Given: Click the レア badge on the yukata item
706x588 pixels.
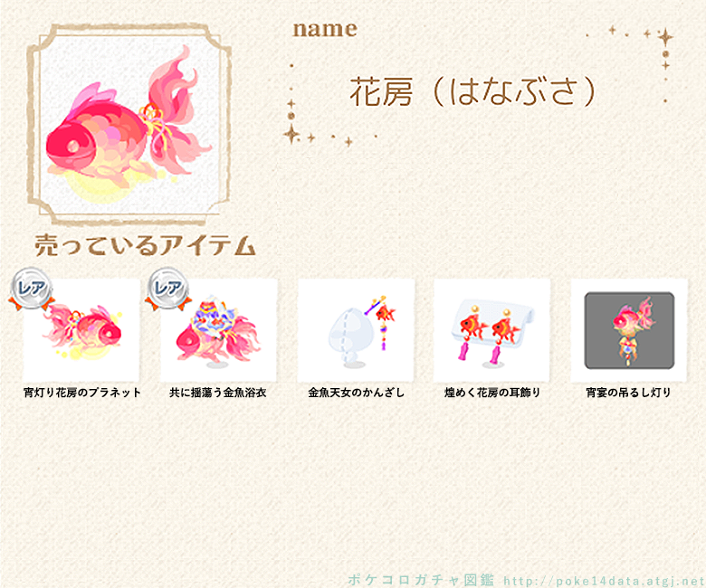Looking at the screenshot, I should click(168, 289).
